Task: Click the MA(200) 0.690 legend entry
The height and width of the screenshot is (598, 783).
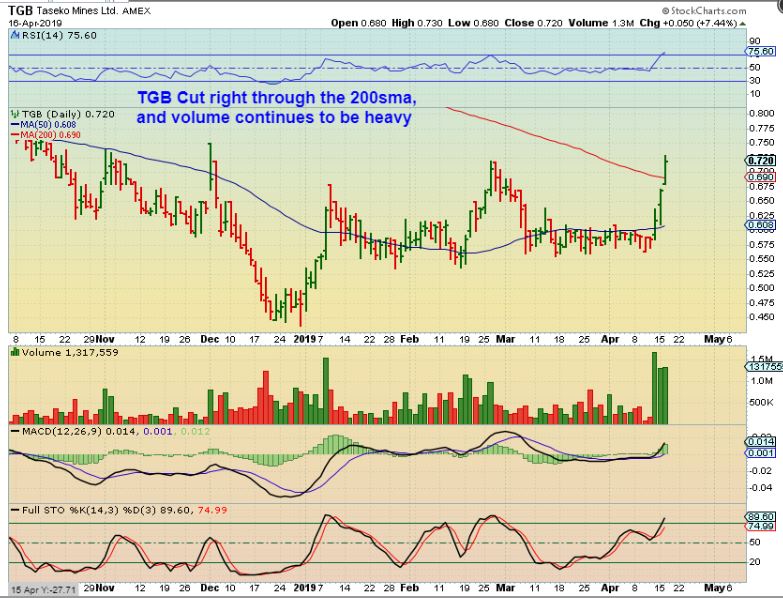Action: (x=50, y=135)
